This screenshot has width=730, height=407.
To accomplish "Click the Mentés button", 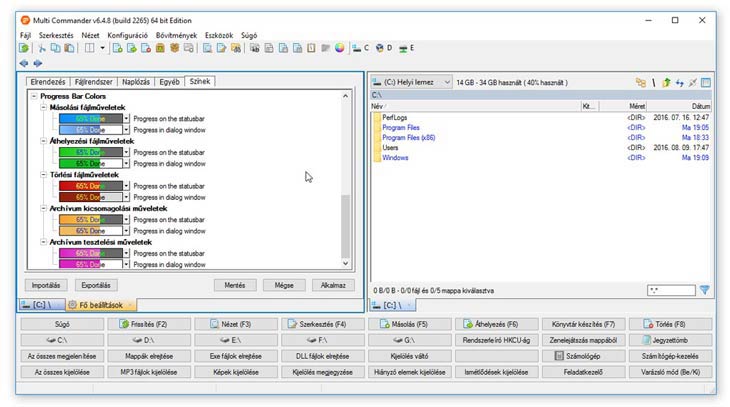I will 235,285.
